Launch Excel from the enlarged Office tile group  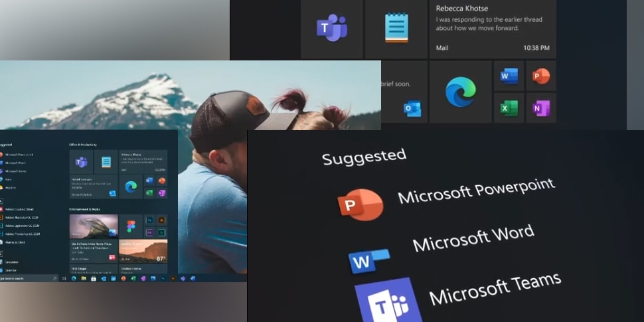509,108
